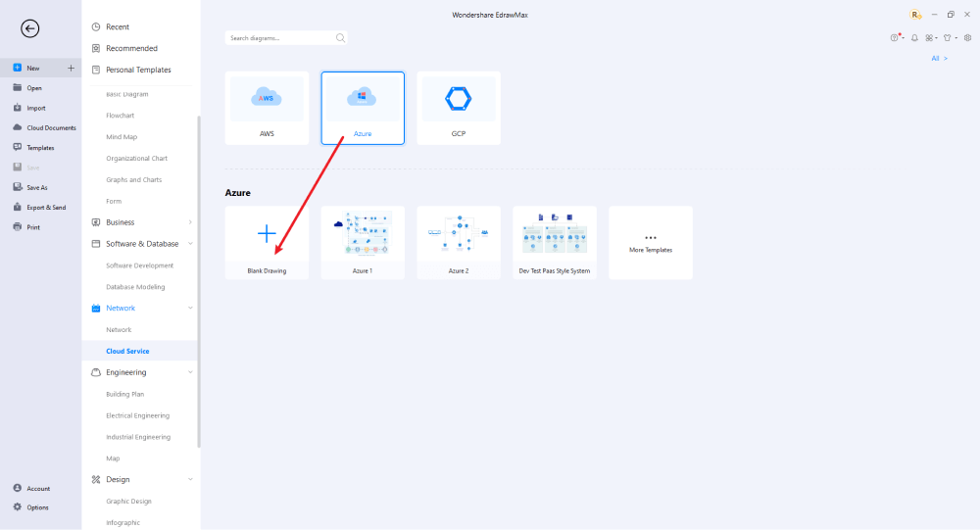The width and height of the screenshot is (980, 530).
Task: Click the Templates icon in sidebar
Action: coord(18,148)
